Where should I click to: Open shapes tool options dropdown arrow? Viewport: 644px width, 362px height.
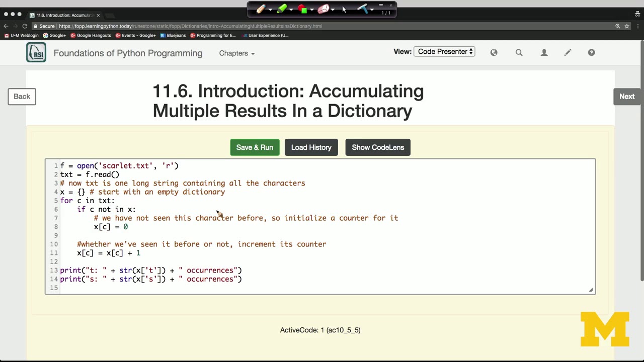[x=311, y=10]
